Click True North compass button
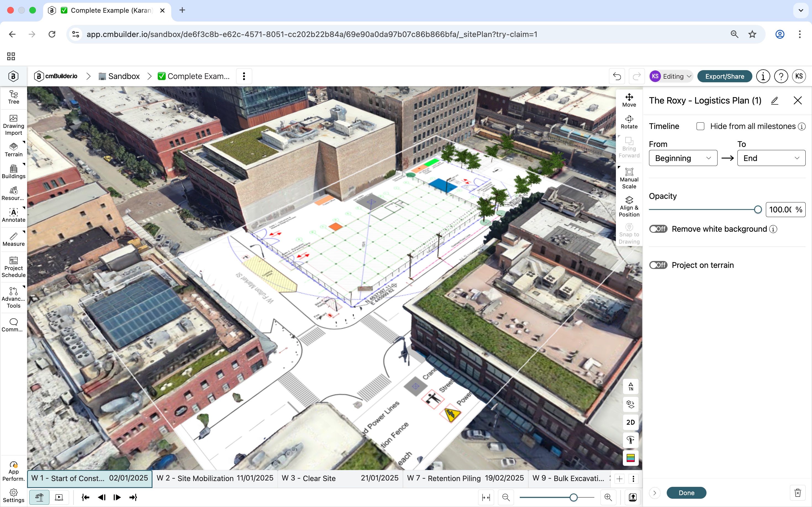812x507 pixels. coord(631,386)
